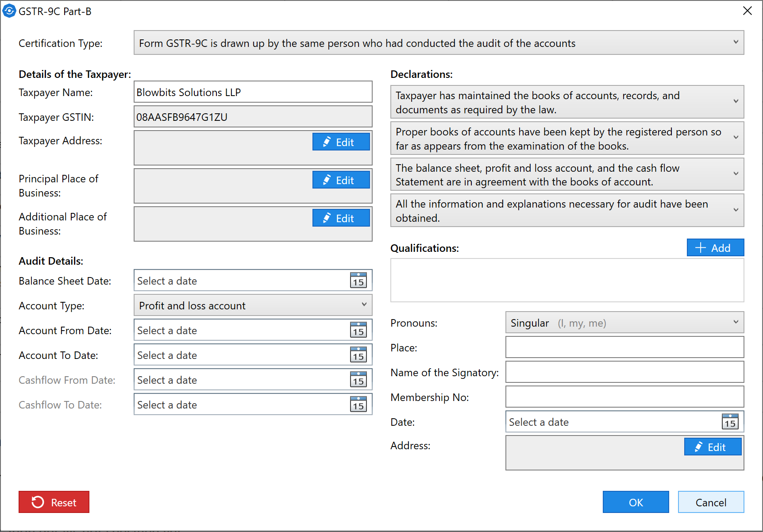Open the Account Type dropdown
763x532 pixels.
pyautogui.click(x=364, y=305)
